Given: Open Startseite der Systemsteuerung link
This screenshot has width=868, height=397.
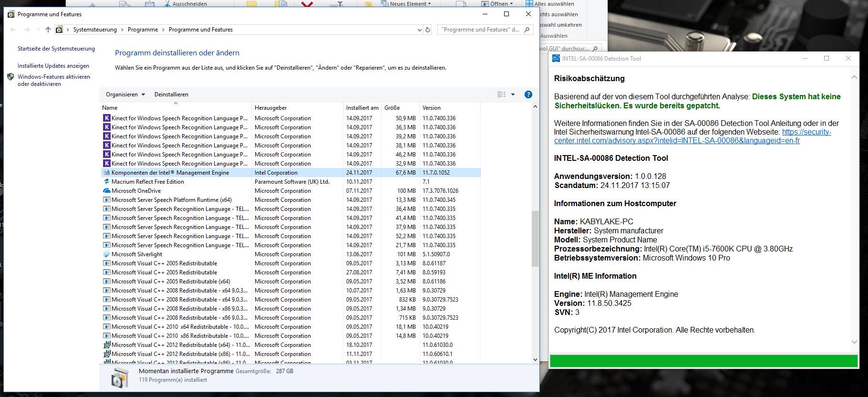Looking at the screenshot, I should tap(56, 49).
